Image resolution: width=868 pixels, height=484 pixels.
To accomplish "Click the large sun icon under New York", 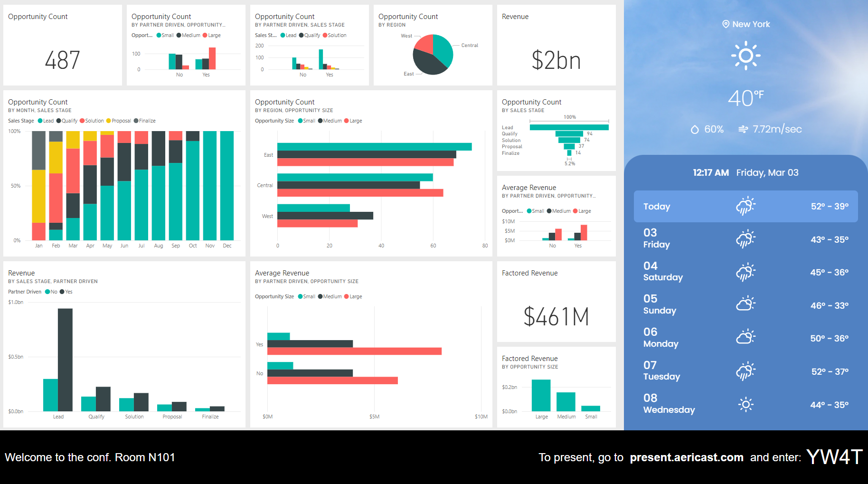I will [745, 56].
